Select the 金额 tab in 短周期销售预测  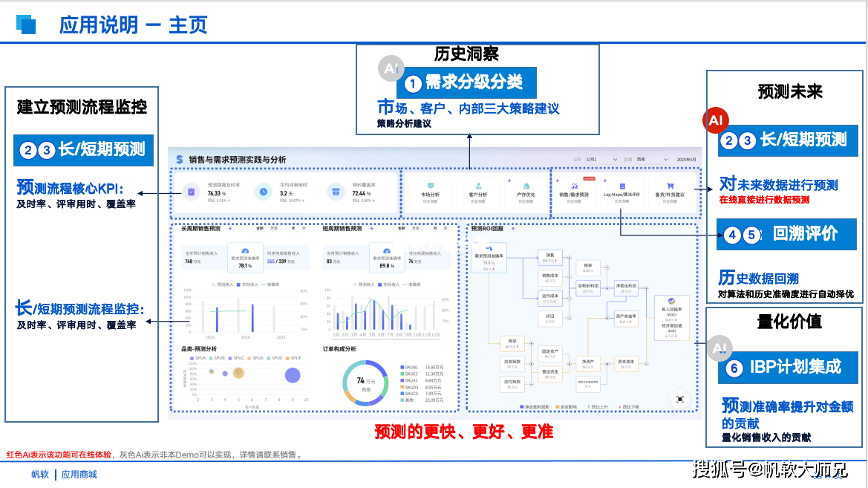[401, 228]
